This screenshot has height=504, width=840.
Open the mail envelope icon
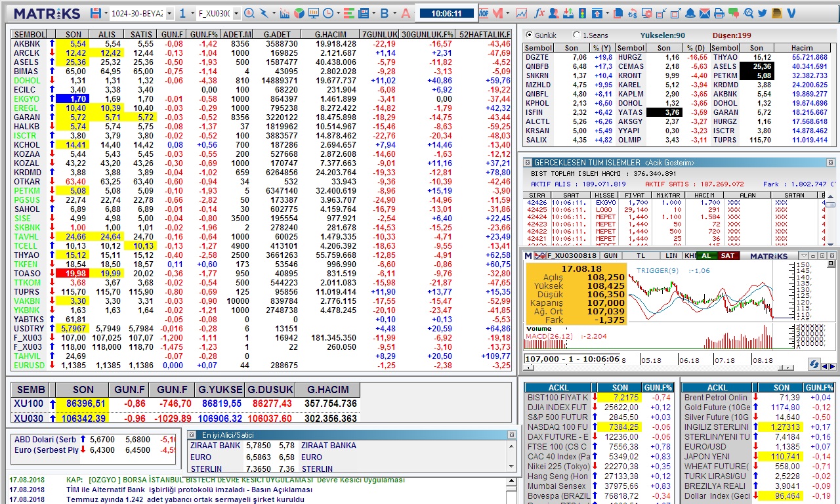click(704, 13)
